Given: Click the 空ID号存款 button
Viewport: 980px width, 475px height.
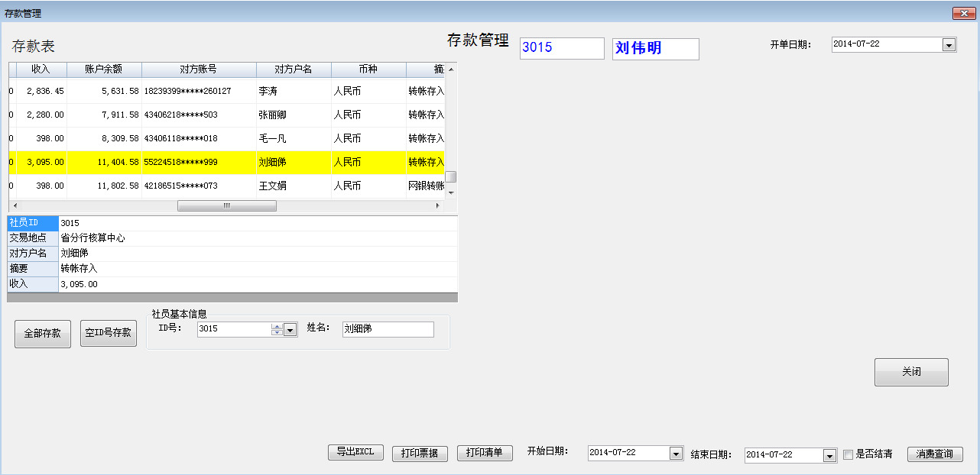Looking at the screenshot, I should [x=108, y=333].
